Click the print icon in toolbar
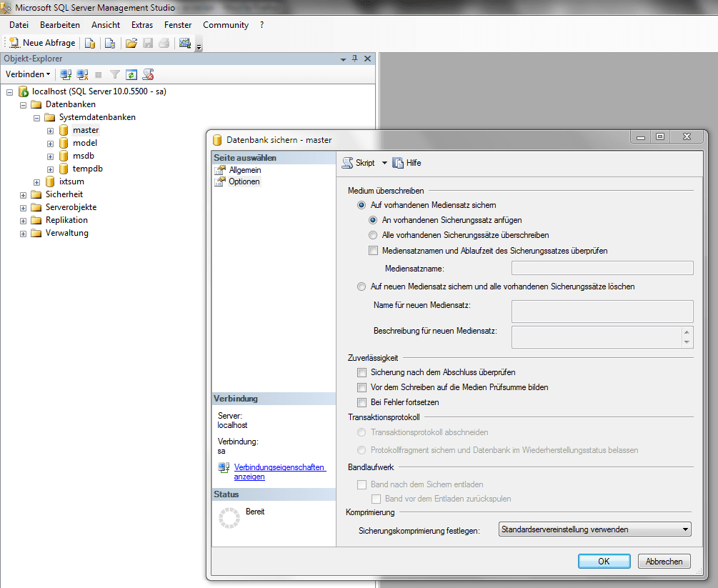 (164, 43)
